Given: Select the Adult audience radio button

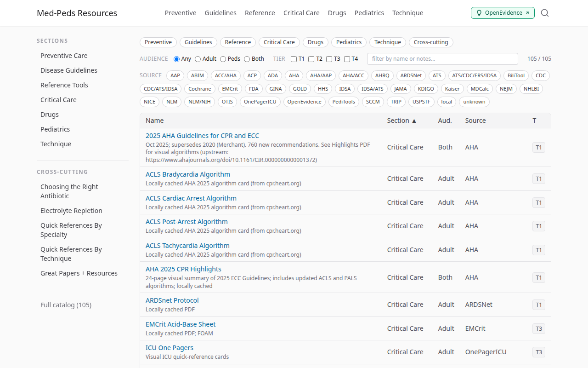Looking at the screenshot, I should (x=198, y=59).
